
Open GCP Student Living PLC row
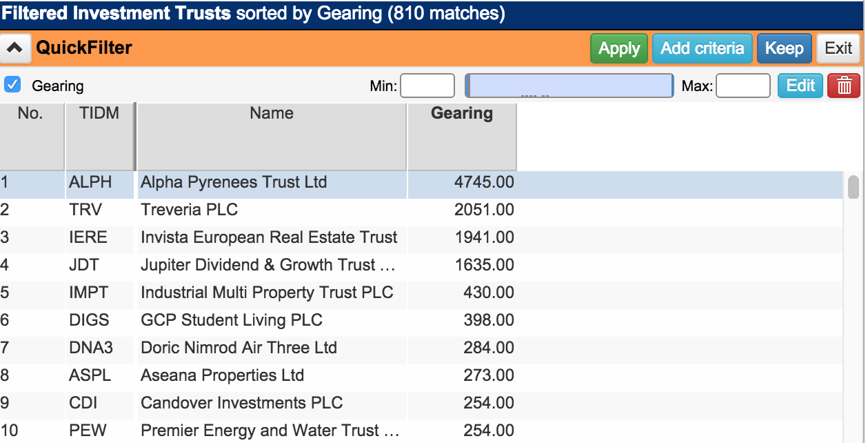[x=231, y=320]
